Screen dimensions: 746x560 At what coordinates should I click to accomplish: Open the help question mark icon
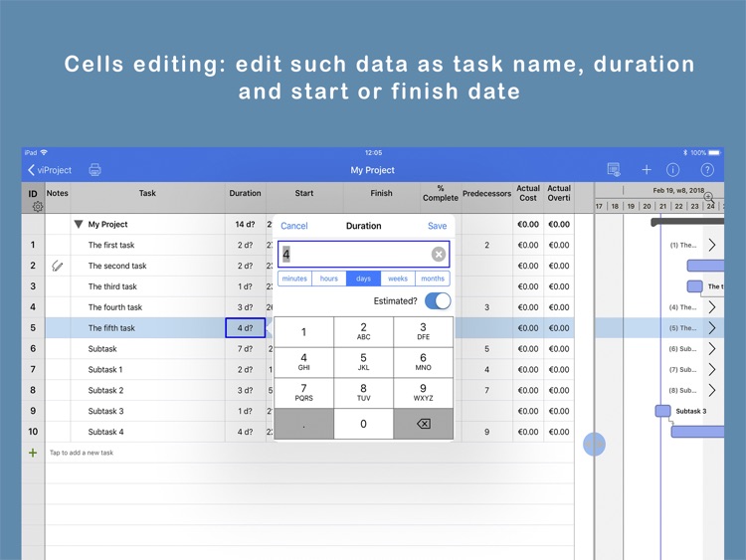pyautogui.click(x=707, y=169)
